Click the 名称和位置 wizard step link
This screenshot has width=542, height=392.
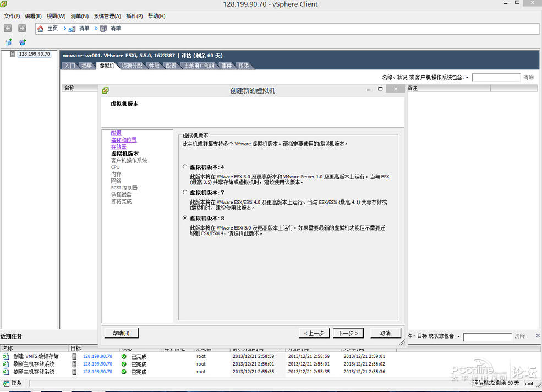coord(124,140)
